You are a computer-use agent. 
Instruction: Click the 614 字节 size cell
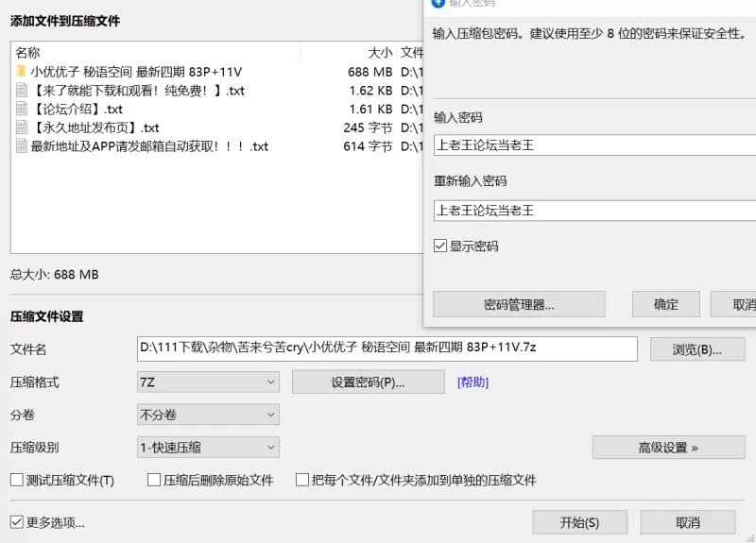[369, 146]
